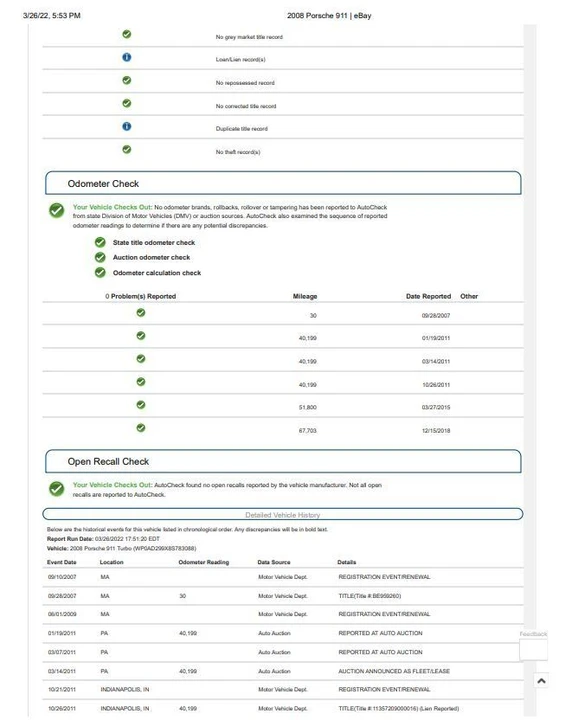Image resolution: width=572 pixels, height=720 pixels.
Task: Click green check in the 30 mileage row
Action: coord(141,313)
